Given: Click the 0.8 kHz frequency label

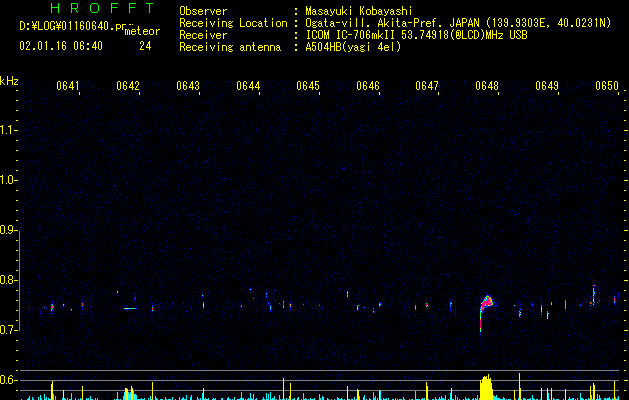Looking at the screenshot, I should point(8,280).
